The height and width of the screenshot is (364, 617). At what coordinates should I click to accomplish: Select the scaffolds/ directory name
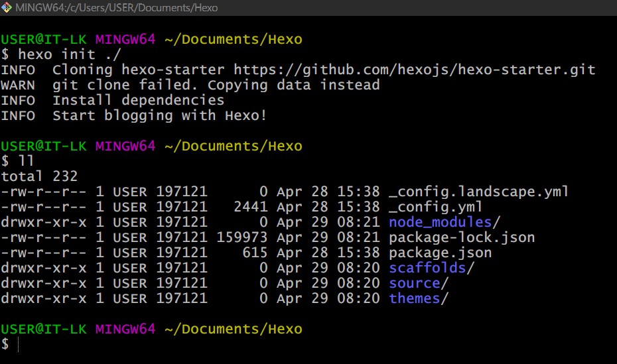click(431, 268)
